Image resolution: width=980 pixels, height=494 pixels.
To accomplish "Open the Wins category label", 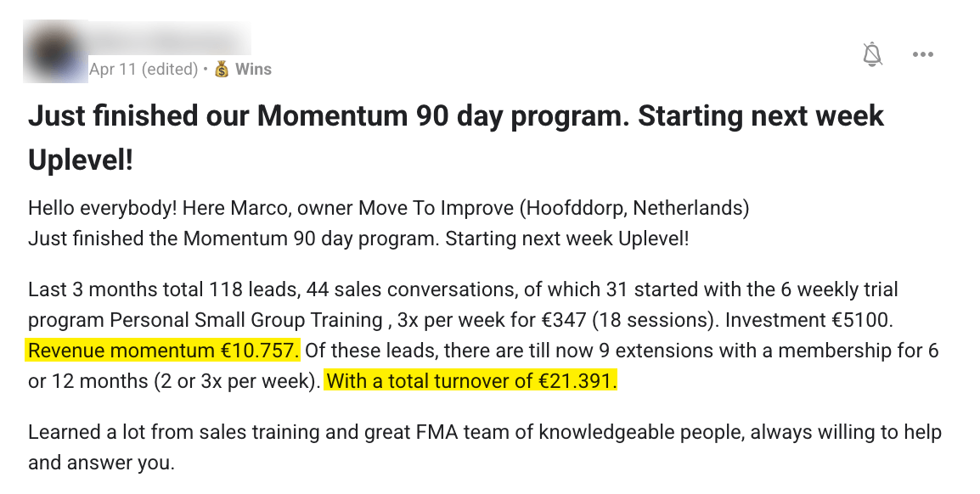I will [253, 70].
